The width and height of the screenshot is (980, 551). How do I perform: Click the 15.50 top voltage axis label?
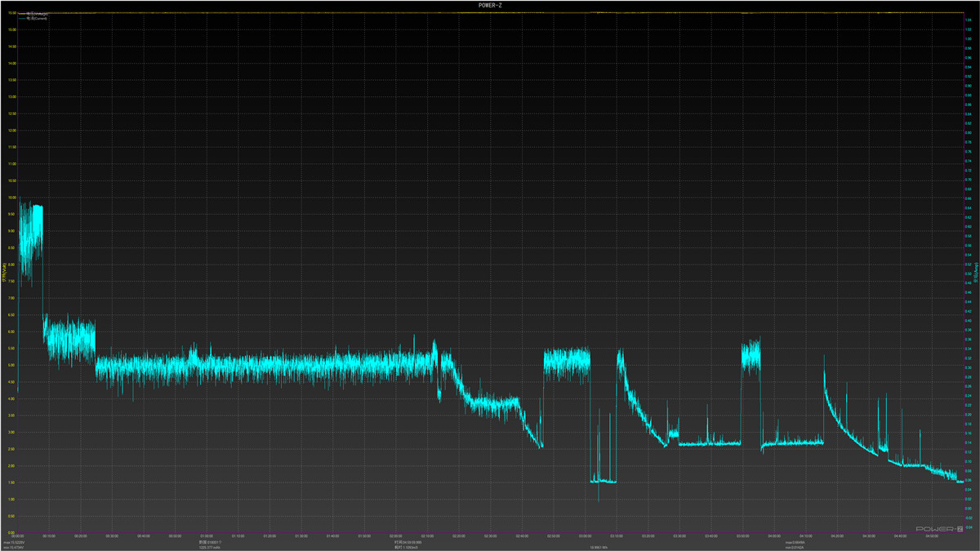tap(11, 13)
